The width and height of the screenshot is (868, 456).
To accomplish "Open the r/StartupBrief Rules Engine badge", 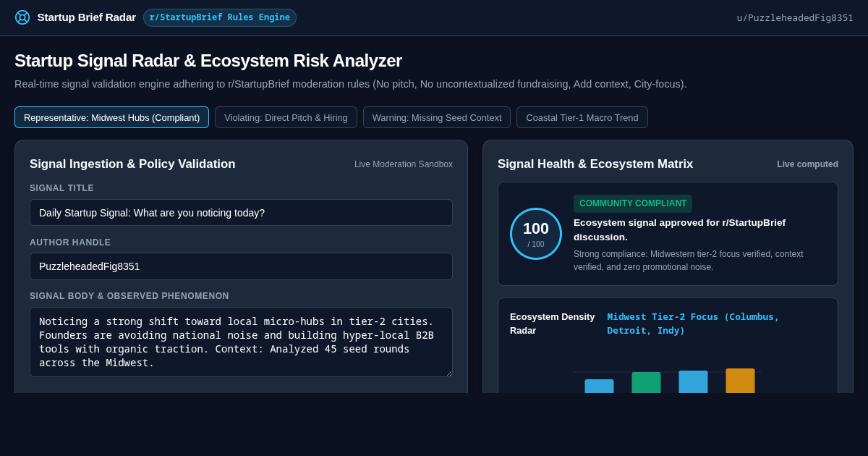I will (220, 17).
